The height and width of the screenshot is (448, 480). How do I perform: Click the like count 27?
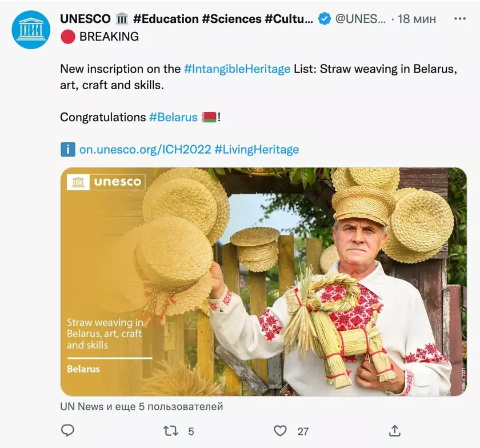(303, 431)
